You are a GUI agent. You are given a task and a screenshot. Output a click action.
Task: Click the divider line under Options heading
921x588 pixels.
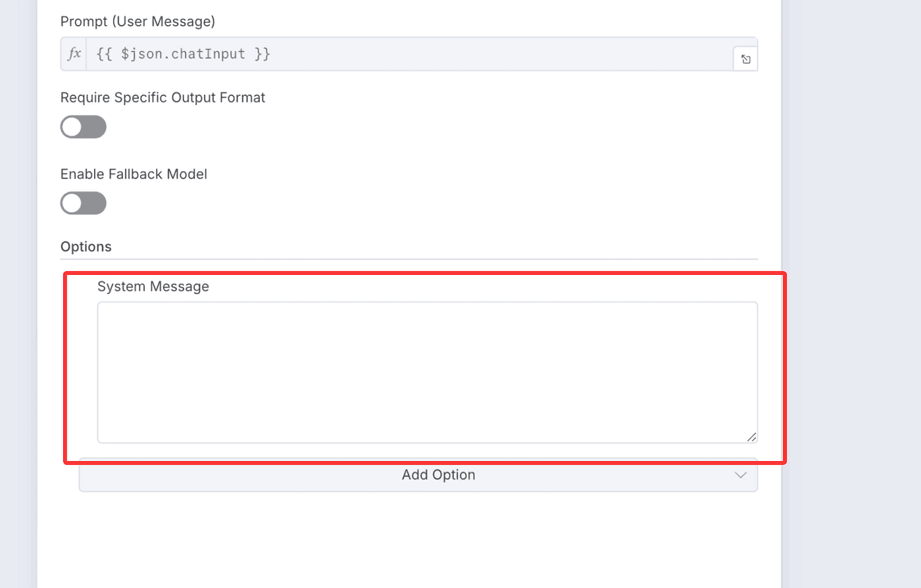pyautogui.click(x=408, y=259)
